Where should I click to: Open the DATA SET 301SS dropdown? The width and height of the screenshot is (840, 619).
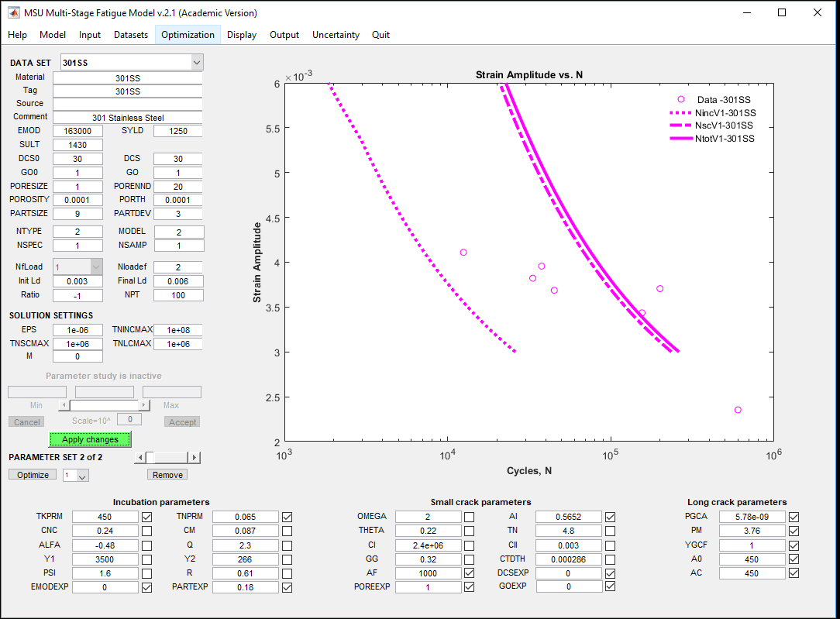coord(196,62)
